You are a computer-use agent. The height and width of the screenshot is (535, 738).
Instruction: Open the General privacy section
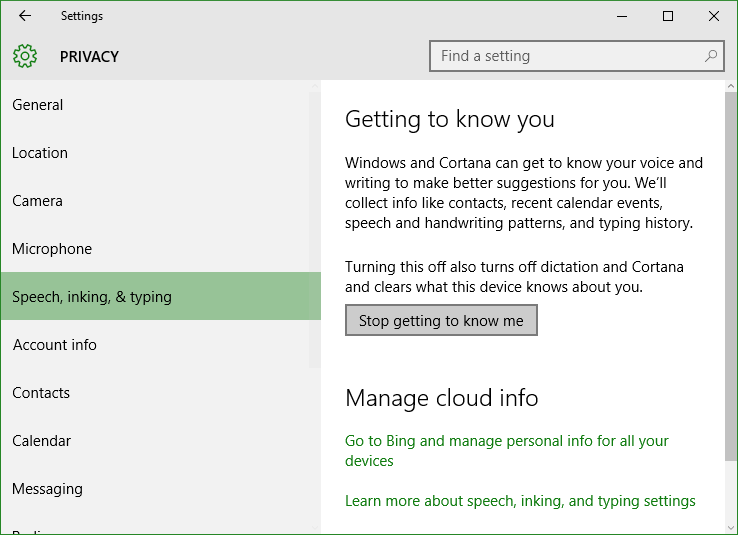(x=160, y=104)
